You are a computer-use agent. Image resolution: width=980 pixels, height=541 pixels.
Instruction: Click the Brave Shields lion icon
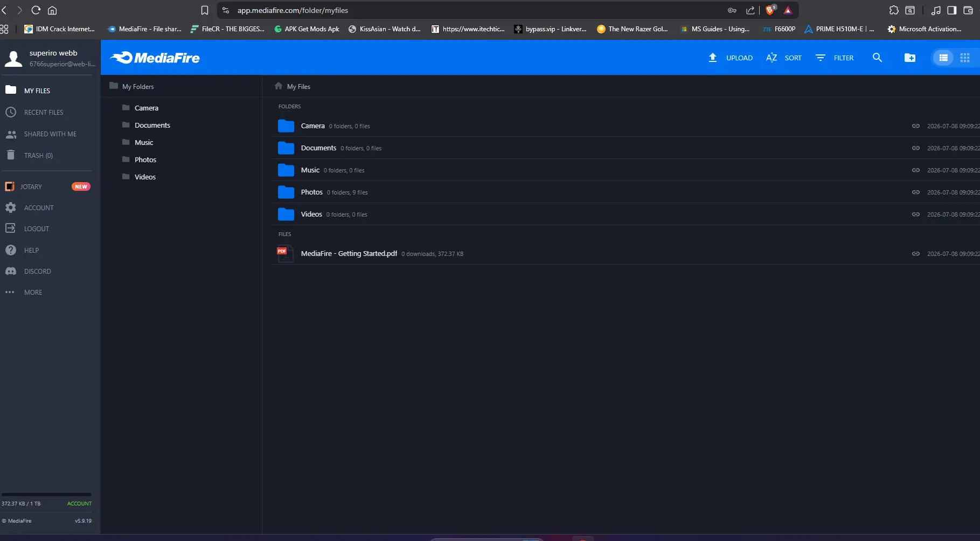tap(770, 10)
